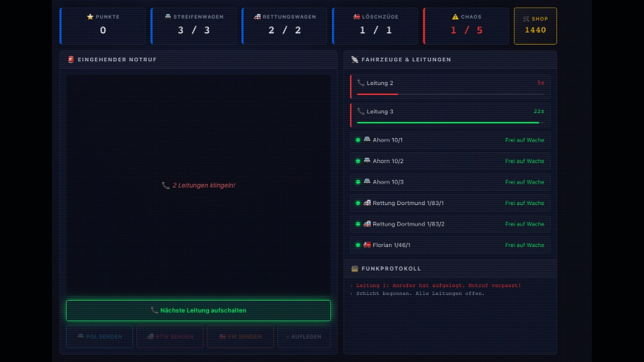
Task: Click ambulance icon for Rettung Dortmund 1/83/1
Action: (x=367, y=203)
